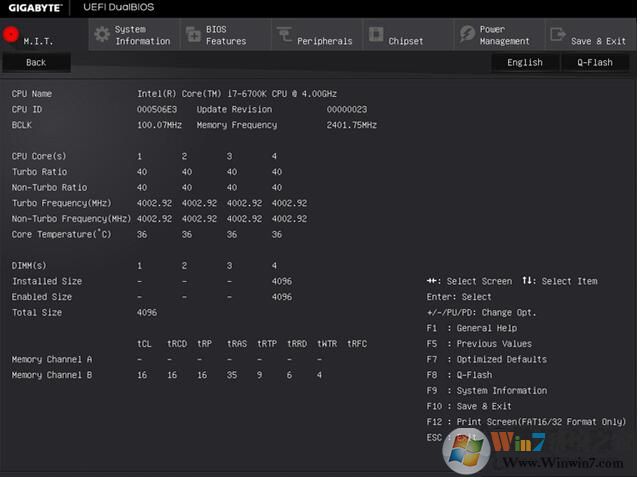Click the F1 General Help hint
This screenshot has height=477, width=640.
472,328
